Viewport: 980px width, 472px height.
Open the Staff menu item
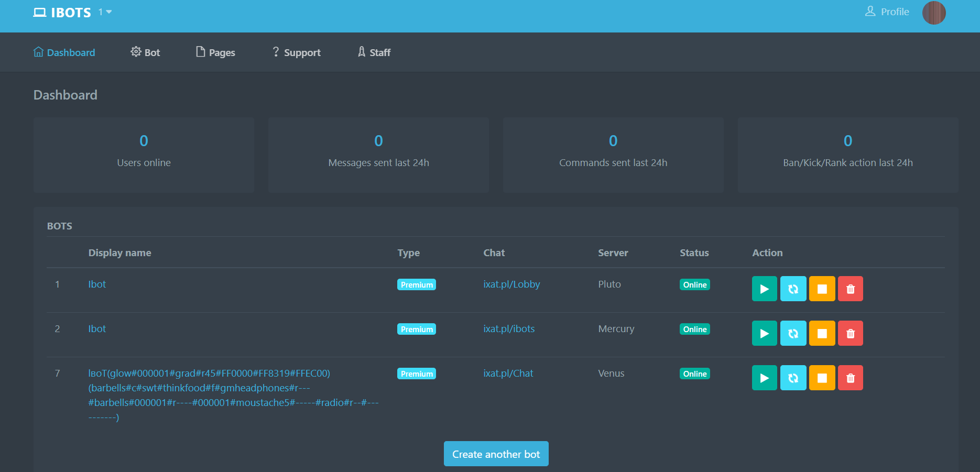point(374,52)
